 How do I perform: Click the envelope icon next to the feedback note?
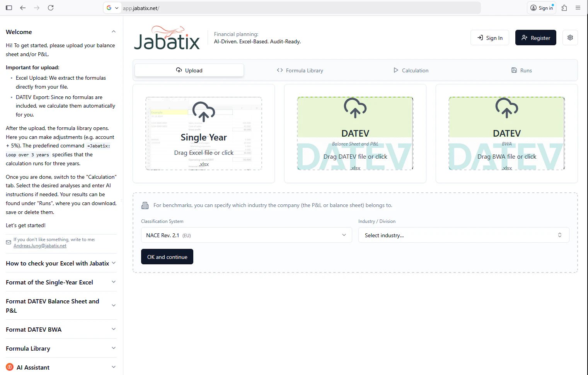[x=8, y=242]
